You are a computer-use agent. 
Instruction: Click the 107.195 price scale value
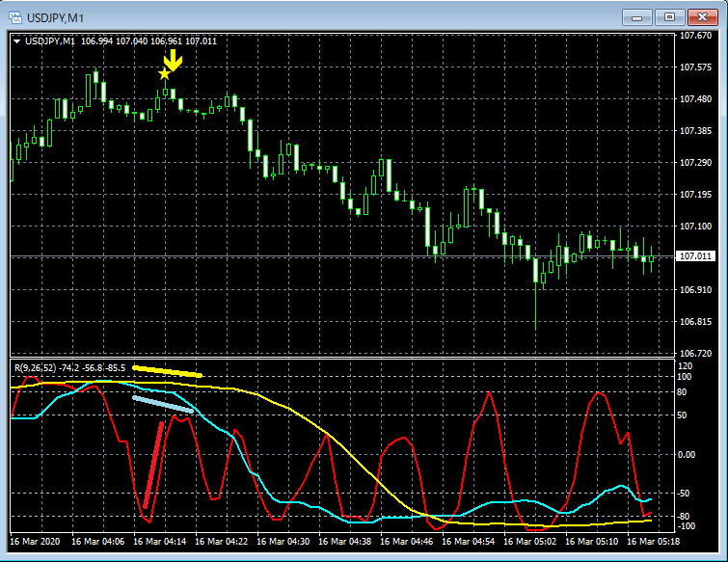coord(695,195)
